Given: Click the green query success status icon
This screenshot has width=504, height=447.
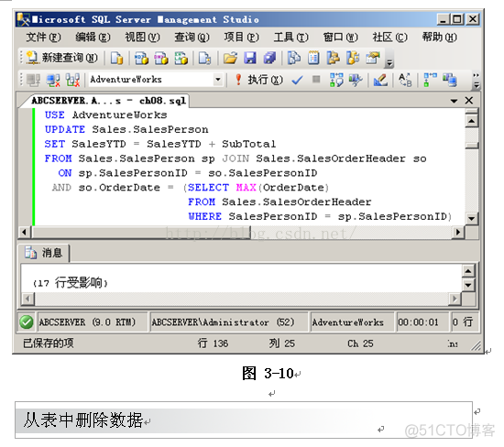Looking at the screenshot, I should click(27, 322).
